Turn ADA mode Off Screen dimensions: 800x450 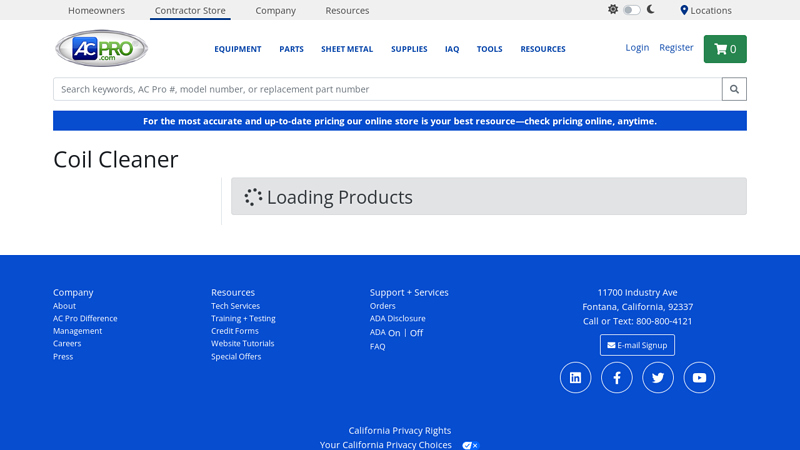(417, 333)
